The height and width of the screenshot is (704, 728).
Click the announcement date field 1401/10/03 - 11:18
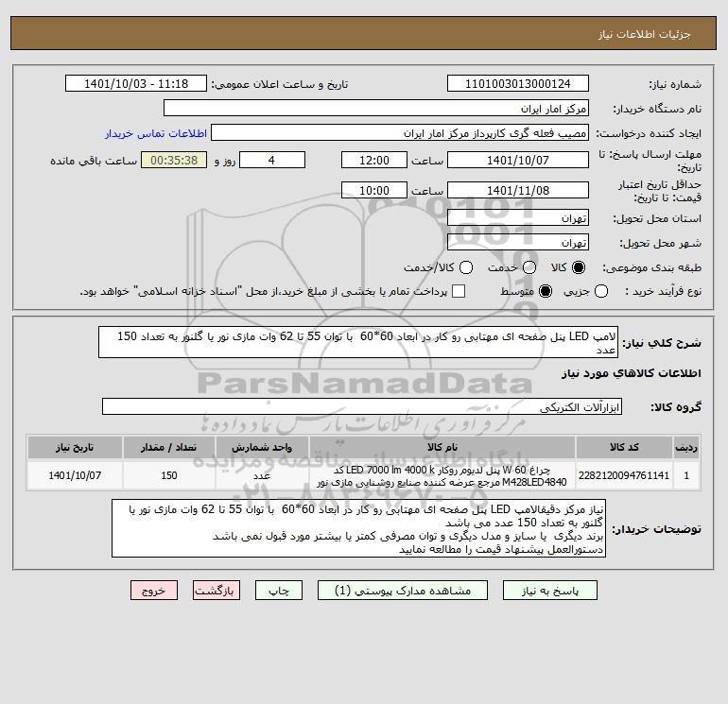point(136,84)
